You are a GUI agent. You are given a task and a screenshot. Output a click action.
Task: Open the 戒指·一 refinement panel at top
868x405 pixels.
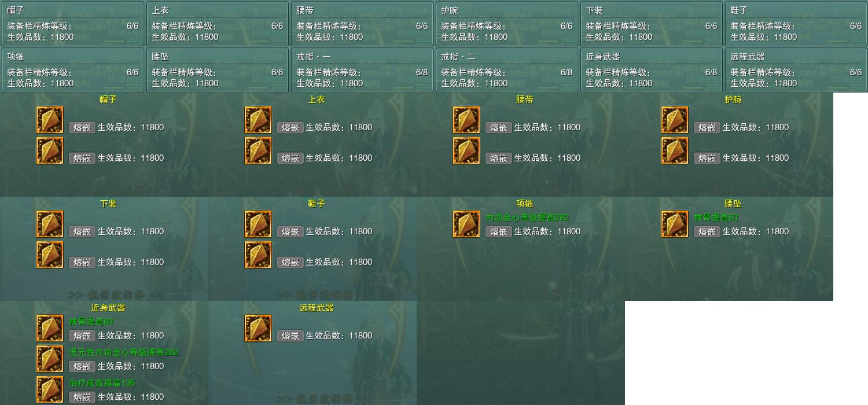362,70
